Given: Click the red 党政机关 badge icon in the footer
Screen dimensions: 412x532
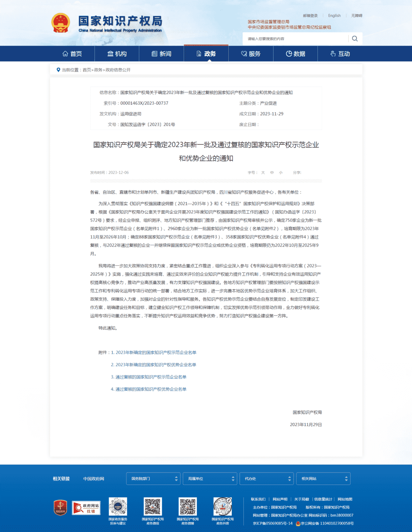Looking at the screenshot, I should click(x=60, y=508).
